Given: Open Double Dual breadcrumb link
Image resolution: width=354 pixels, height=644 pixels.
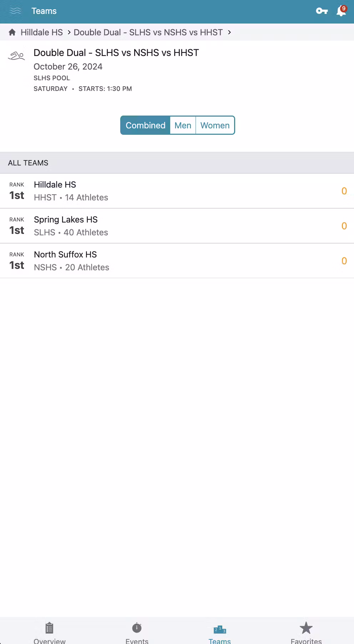Looking at the screenshot, I should [x=148, y=32].
